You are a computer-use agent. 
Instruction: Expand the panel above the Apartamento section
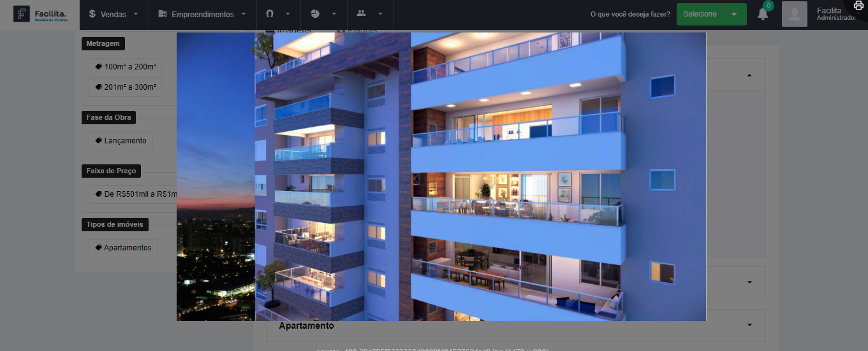pyautogui.click(x=749, y=282)
